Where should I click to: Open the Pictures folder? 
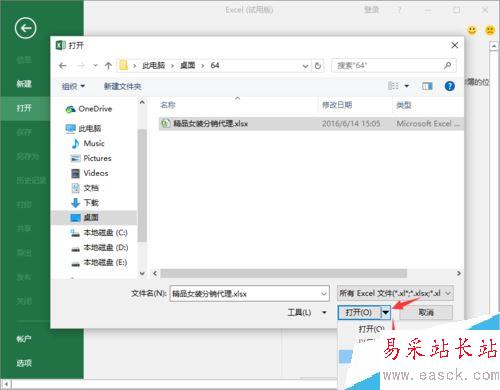pyautogui.click(x=91, y=158)
